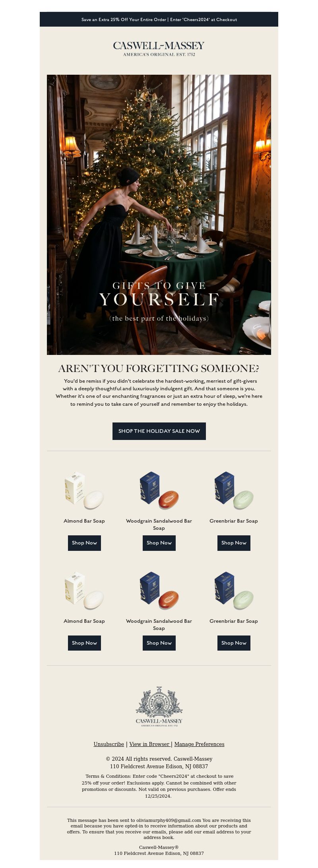Image resolution: width=318 pixels, height=868 pixels.
Task: Click first-row Greenbriar Bar Soap image
Action: [234, 490]
